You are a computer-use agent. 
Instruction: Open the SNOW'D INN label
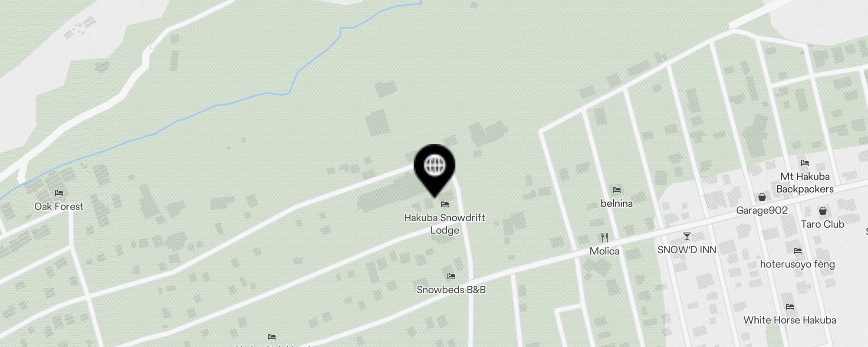point(687,250)
